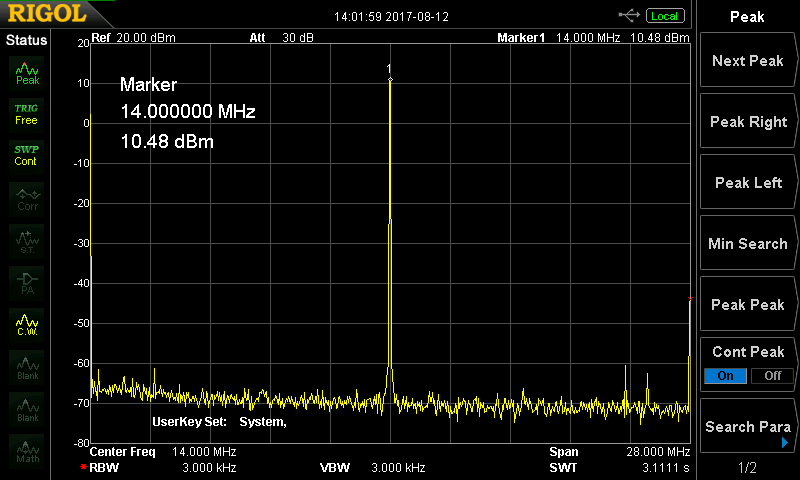Click the Min Search button
800x480 pixels.
point(747,243)
